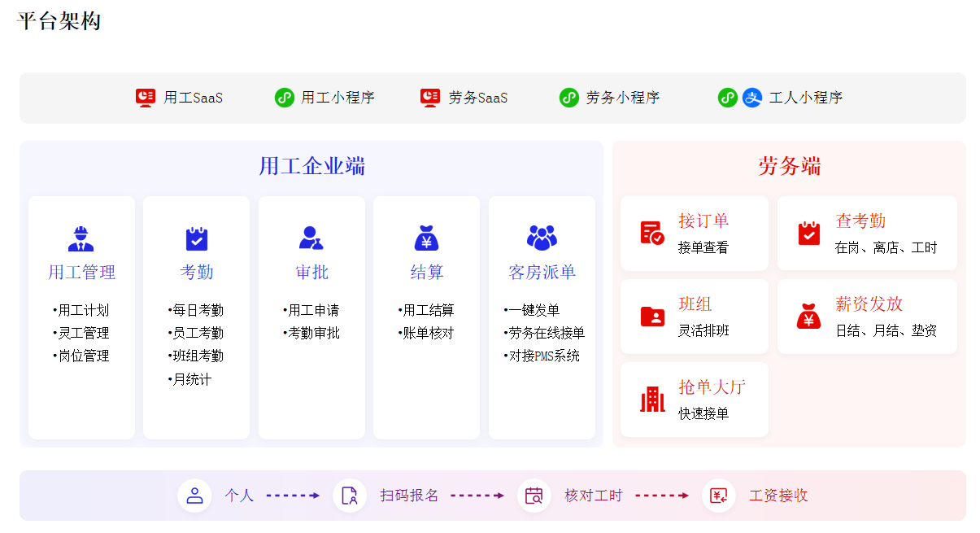Open the 工人小程序 label
Image resolution: width=980 pixels, height=533 pixels.
pyautogui.click(x=806, y=98)
